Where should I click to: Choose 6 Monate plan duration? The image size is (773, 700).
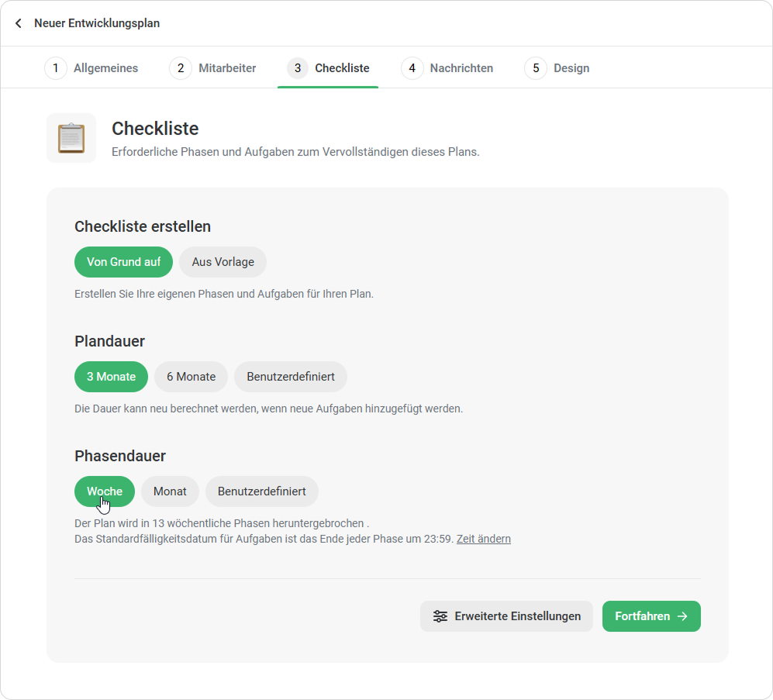click(x=192, y=377)
